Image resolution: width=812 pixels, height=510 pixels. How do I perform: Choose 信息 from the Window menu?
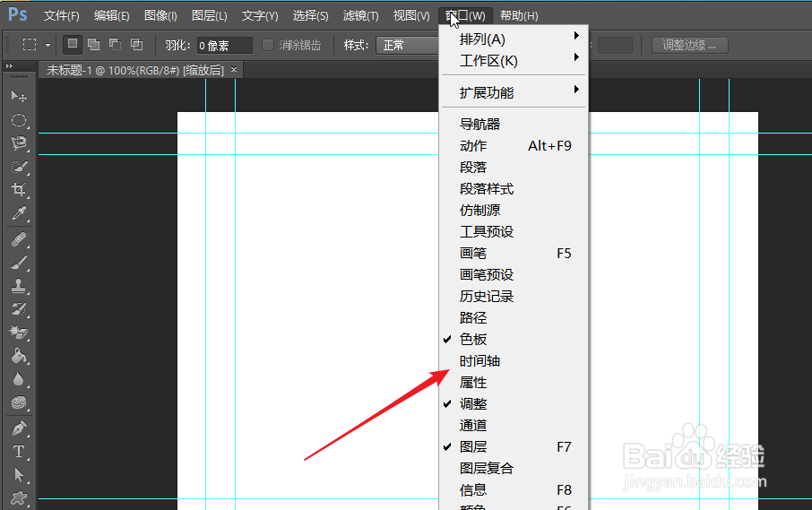(514, 489)
